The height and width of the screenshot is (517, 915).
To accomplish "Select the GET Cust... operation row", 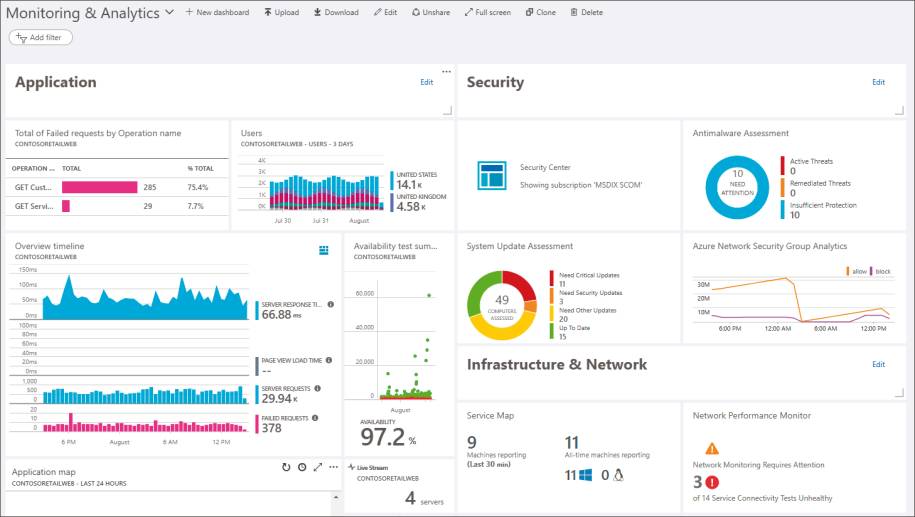I will click(x=117, y=187).
